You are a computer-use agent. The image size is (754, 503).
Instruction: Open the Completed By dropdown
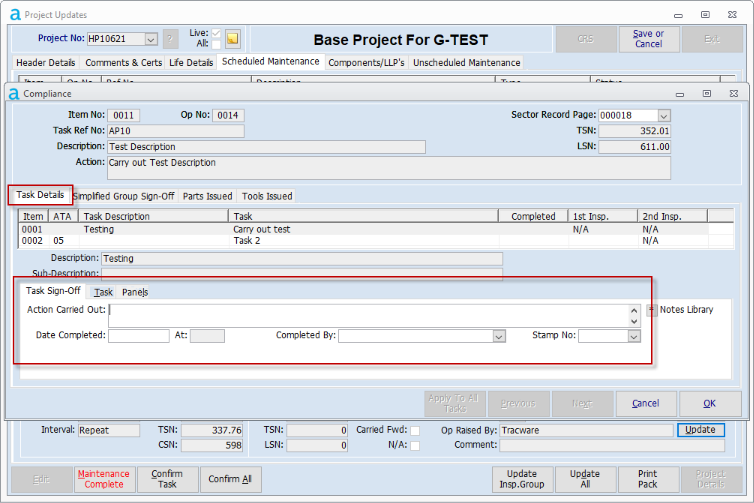[499, 336]
